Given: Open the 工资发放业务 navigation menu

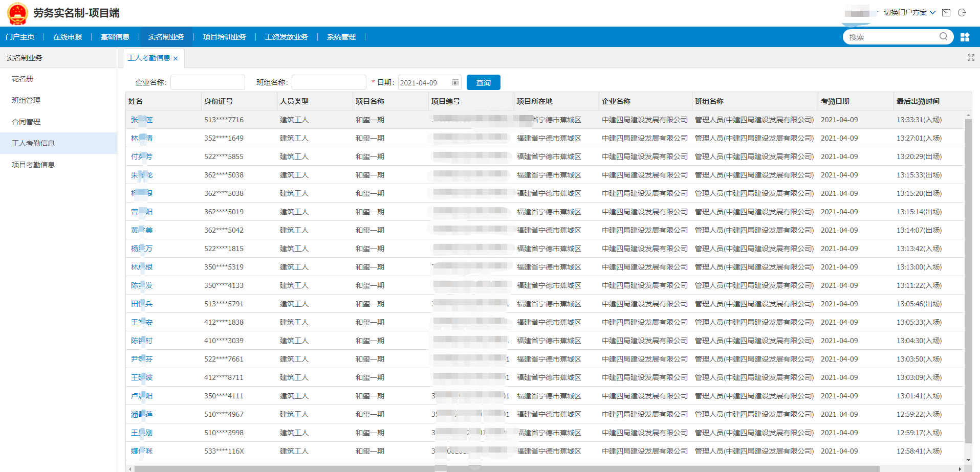Looking at the screenshot, I should (286, 37).
